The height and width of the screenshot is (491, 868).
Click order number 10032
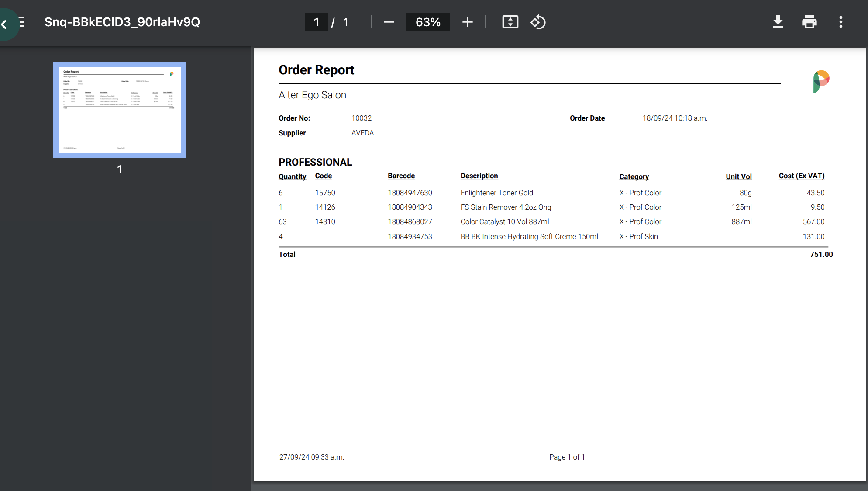click(362, 118)
